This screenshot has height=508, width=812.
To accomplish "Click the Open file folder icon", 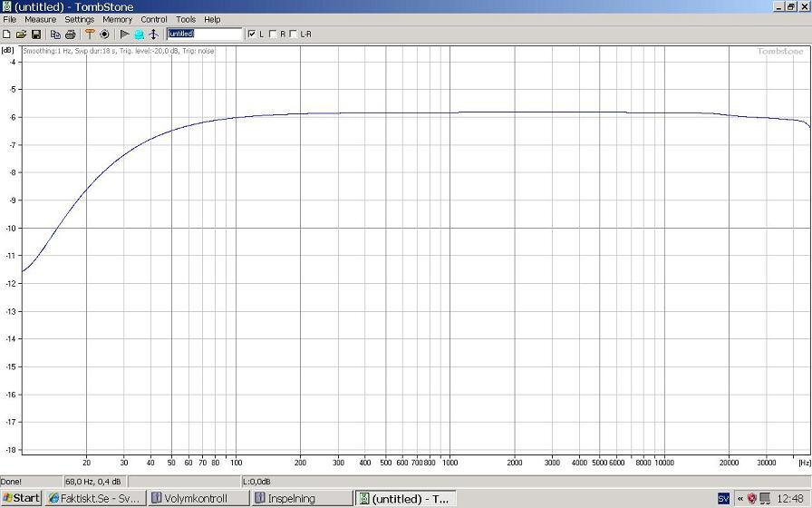I will [x=21, y=34].
